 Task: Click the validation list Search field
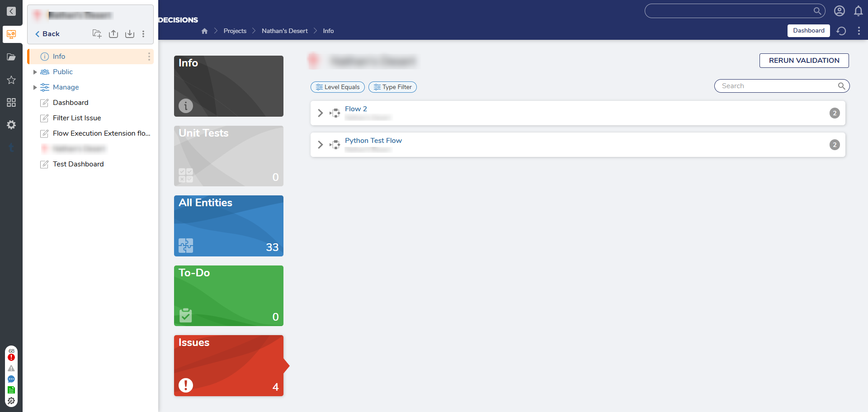778,86
